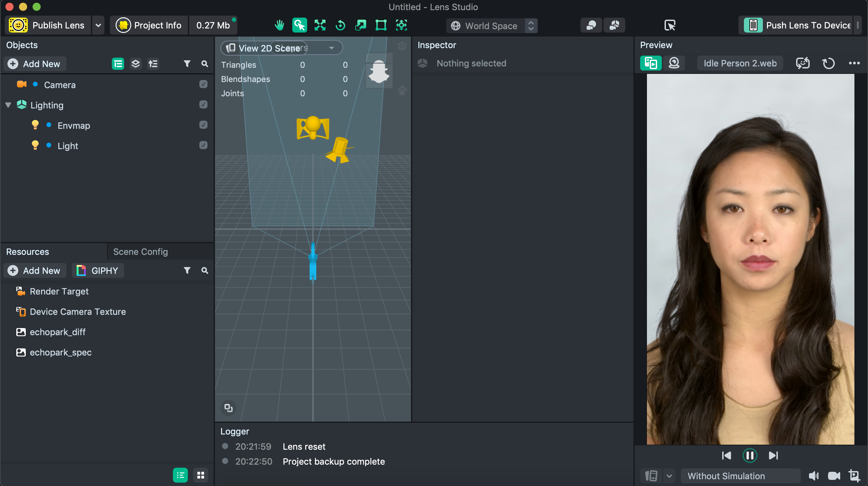
Task: Select the Pan hand tool
Action: tap(279, 25)
